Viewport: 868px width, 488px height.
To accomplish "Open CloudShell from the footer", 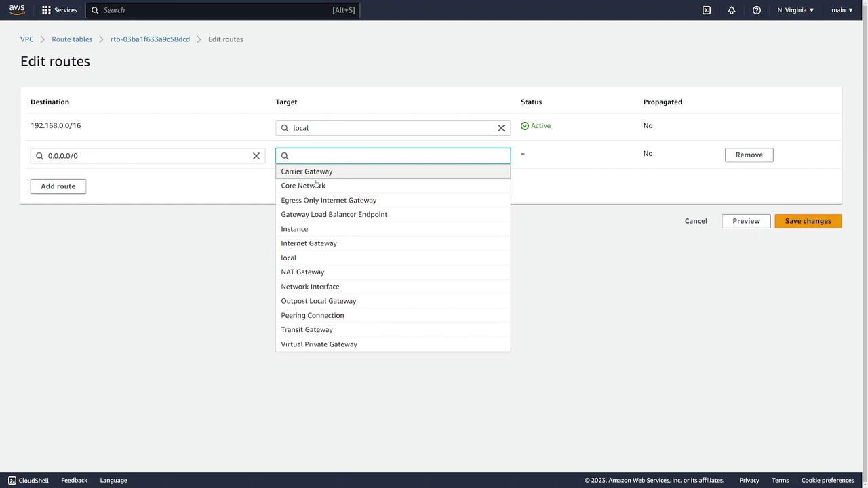I will click(28, 480).
